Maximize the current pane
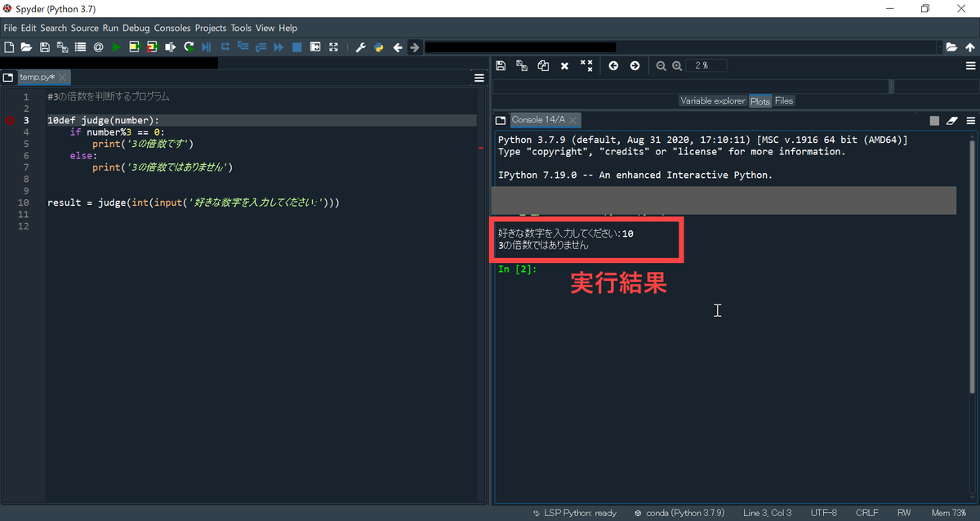 [x=315, y=47]
